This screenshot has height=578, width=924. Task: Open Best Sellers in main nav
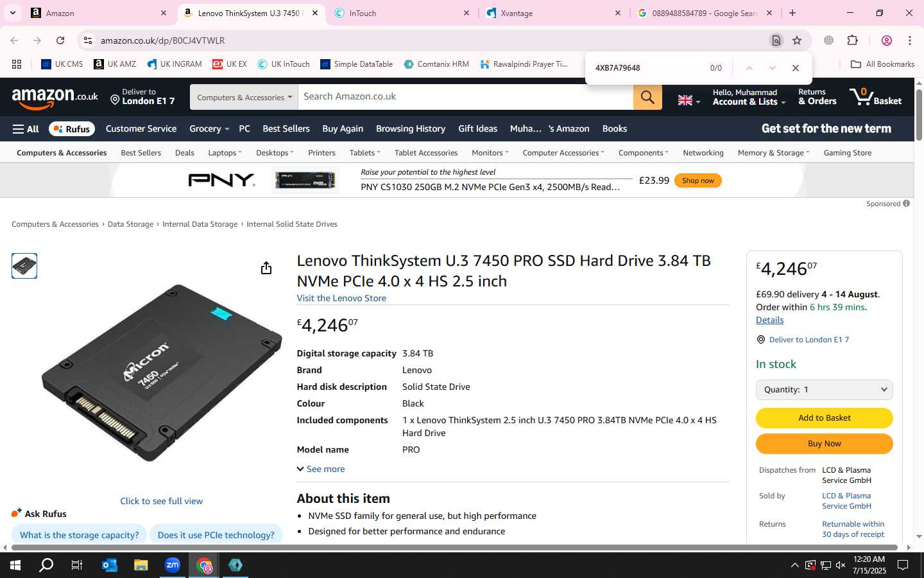pyautogui.click(x=286, y=129)
